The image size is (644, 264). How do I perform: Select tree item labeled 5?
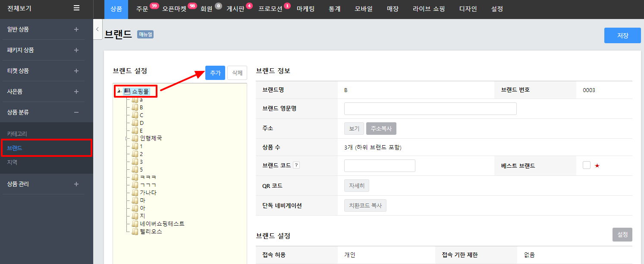141,169
